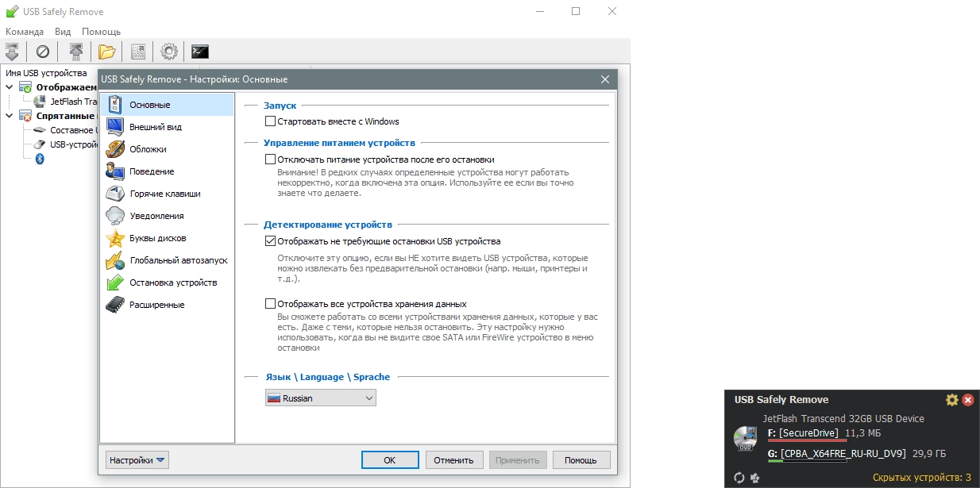This screenshot has height=488, width=980.
Task: Click the Имя USB устройства column header
Action: coord(46,73)
